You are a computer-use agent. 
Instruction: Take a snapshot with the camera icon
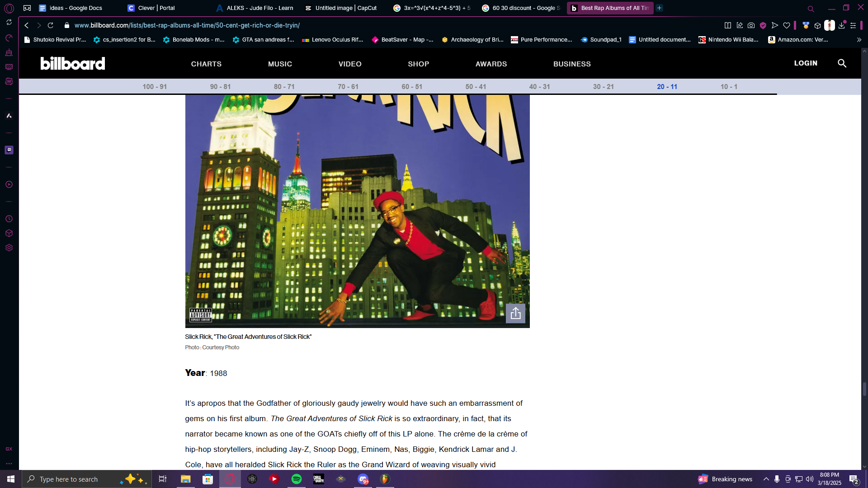[751, 25]
